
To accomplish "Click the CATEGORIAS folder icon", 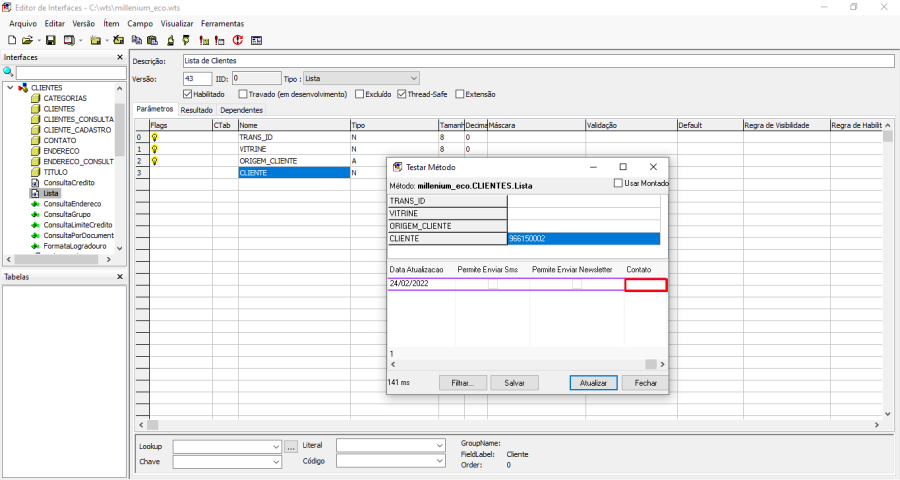I will (x=36, y=98).
